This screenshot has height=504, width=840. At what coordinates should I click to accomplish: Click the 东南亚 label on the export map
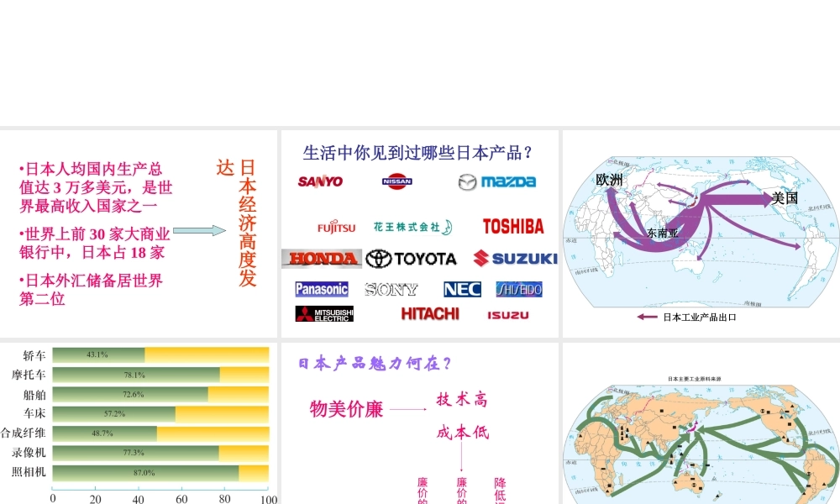pyautogui.click(x=663, y=233)
